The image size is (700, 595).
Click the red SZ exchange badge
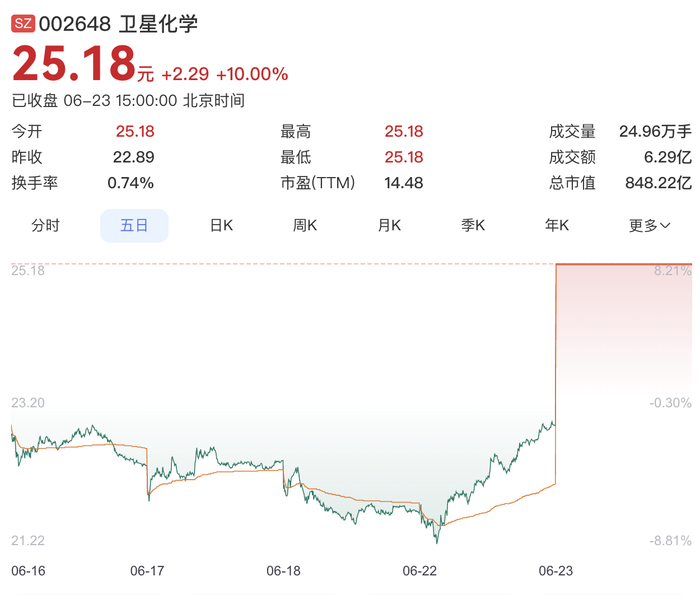(24, 24)
